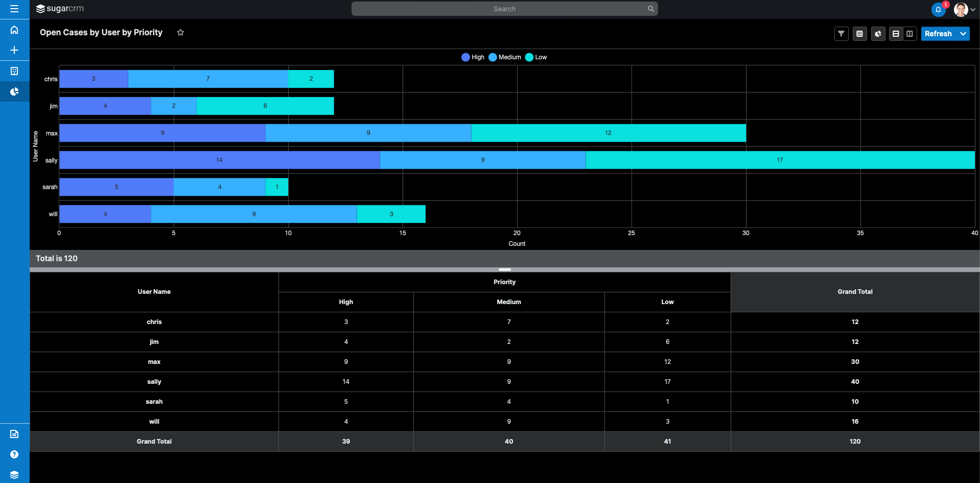This screenshot has width=980, height=483.
Task: Open the Reports pie chart sidebar icon
Action: point(14,91)
